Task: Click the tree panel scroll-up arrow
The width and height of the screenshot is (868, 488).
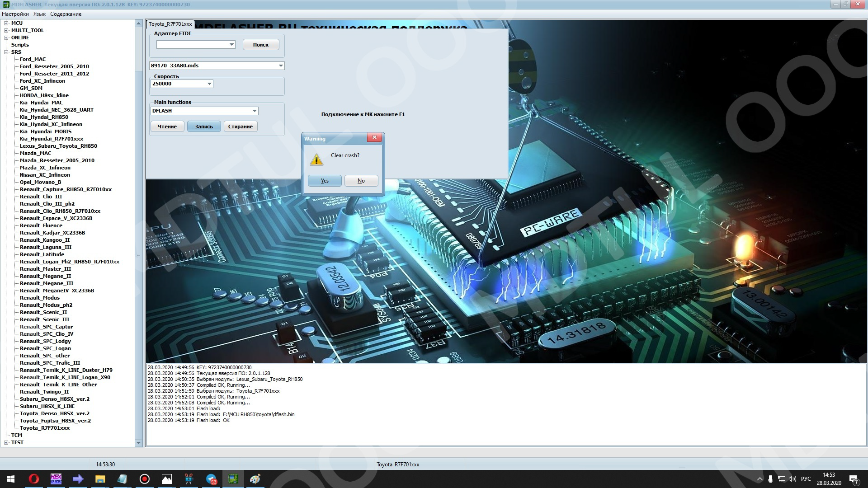Action: pyautogui.click(x=139, y=23)
